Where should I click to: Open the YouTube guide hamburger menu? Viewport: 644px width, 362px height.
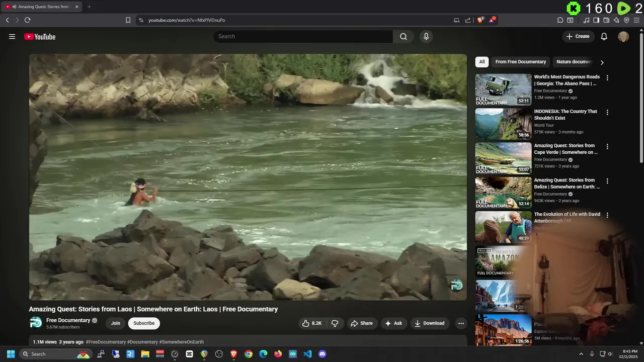tap(12, 36)
